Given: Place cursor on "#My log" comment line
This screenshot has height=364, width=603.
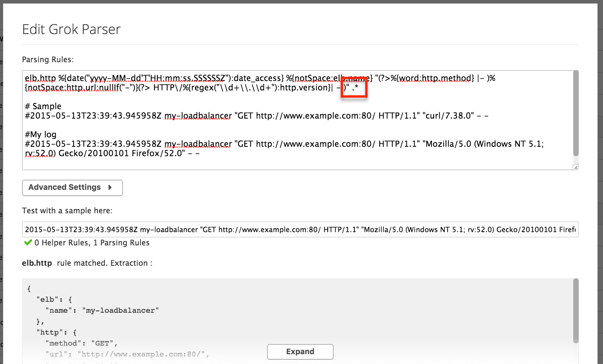Looking at the screenshot, I should point(41,135).
